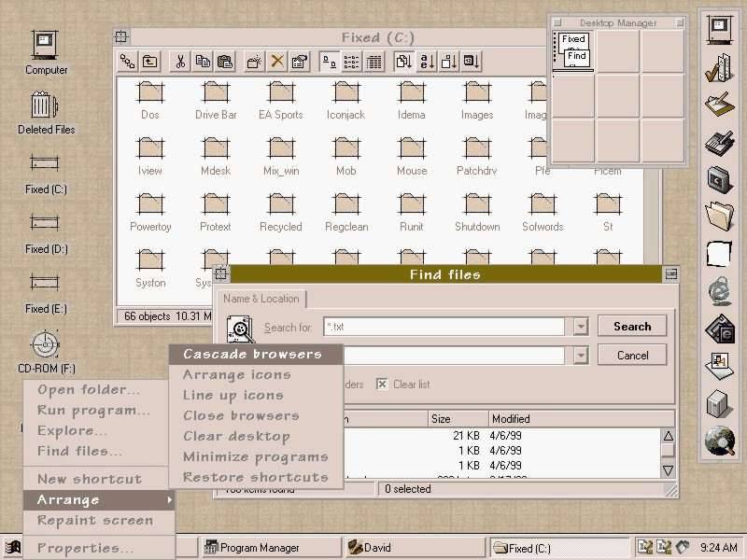This screenshot has height=560, width=747.
Task: Toggle the Clear list checkbox
Action: 382,384
